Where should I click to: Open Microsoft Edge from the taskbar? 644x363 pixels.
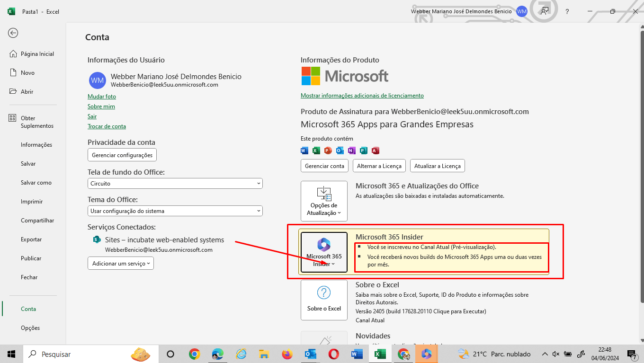coord(217,354)
